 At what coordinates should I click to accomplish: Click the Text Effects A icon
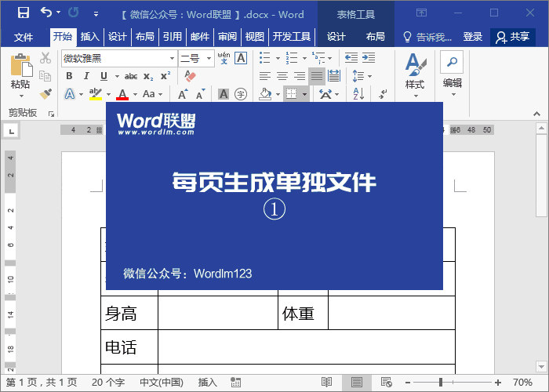[x=70, y=94]
